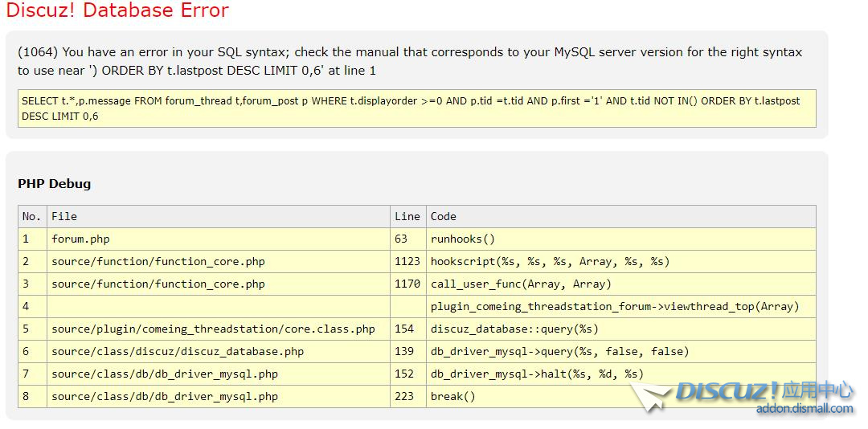Click the call_user_func(Array, Array) cell
Screen dimensions: 868x429
[x=521, y=284]
